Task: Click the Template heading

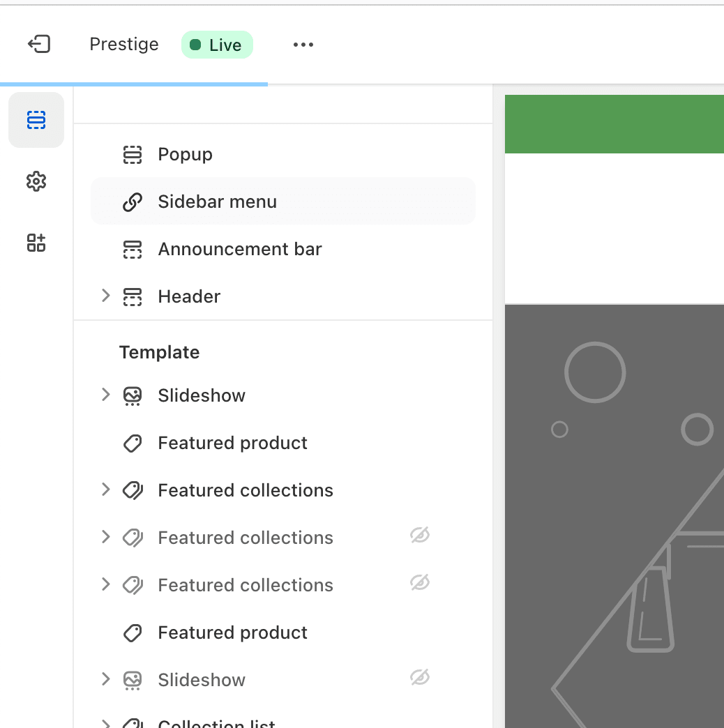Action: [x=159, y=352]
